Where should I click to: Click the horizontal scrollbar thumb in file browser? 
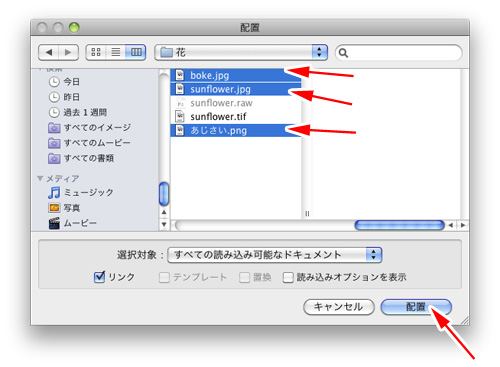(x=399, y=225)
